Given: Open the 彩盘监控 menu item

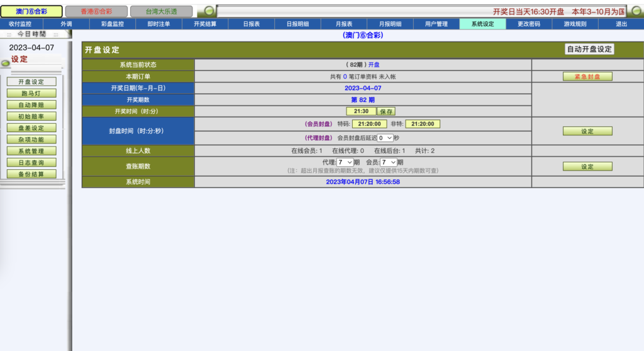Looking at the screenshot, I should point(112,24).
